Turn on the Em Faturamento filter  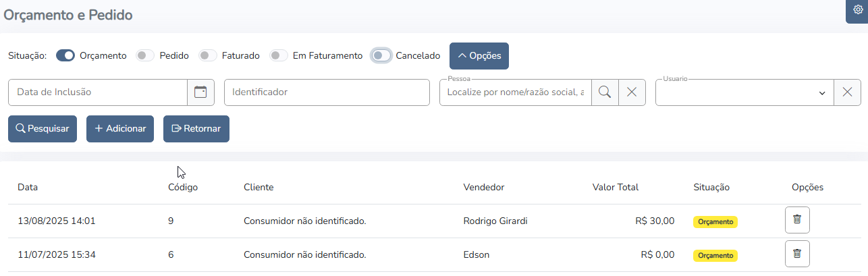pos(279,56)
